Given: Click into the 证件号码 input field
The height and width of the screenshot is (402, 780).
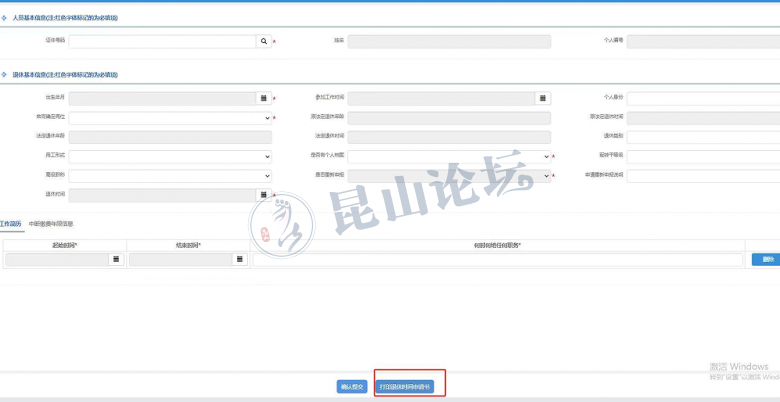Looking at the screenshot, I should (161, 42).
